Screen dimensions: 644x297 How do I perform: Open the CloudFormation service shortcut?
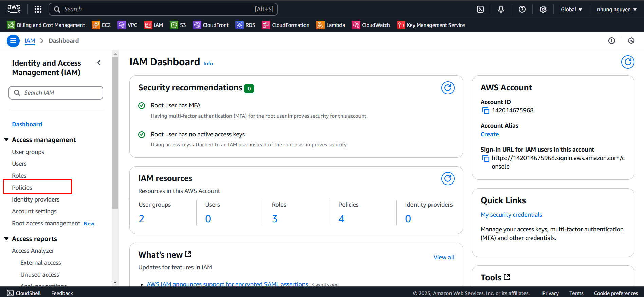coord(286,25)
